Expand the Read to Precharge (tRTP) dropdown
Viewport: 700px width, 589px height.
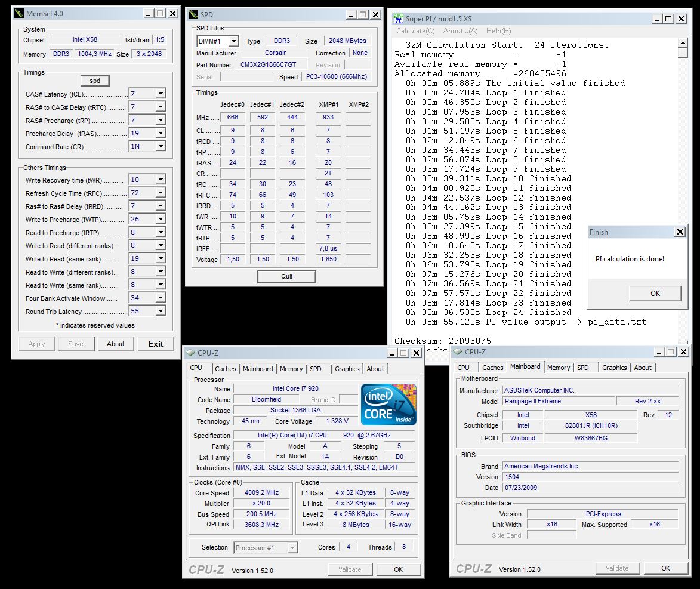[x=161, y=232]
